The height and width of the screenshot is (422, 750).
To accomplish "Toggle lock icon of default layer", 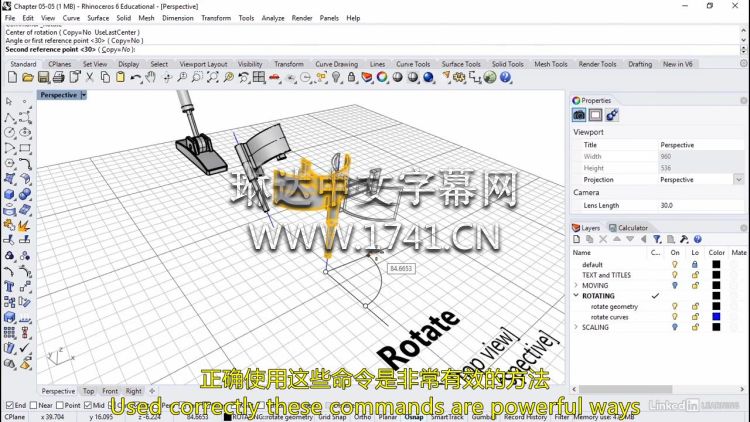I will (x=695, y=265).
